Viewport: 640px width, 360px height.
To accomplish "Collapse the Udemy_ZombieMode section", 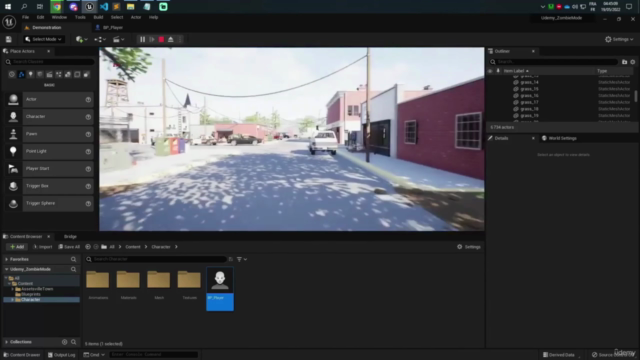I will pos(7,269).
